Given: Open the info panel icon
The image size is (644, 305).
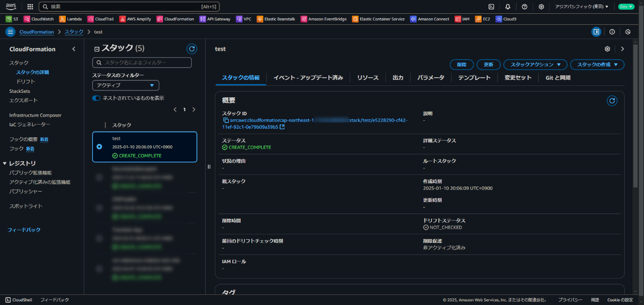Looking at the screenshot, I should point(612,32).
